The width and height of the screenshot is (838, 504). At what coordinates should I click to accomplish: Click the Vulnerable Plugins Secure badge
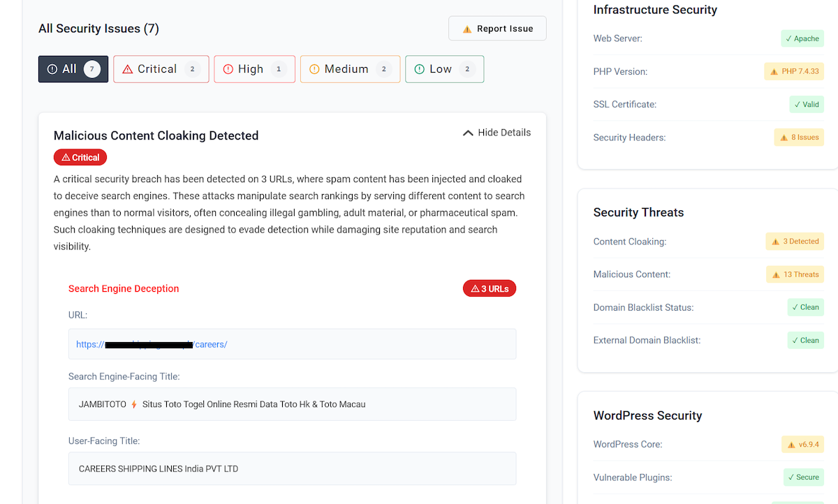pyautogui.click(x=804, y=477)
